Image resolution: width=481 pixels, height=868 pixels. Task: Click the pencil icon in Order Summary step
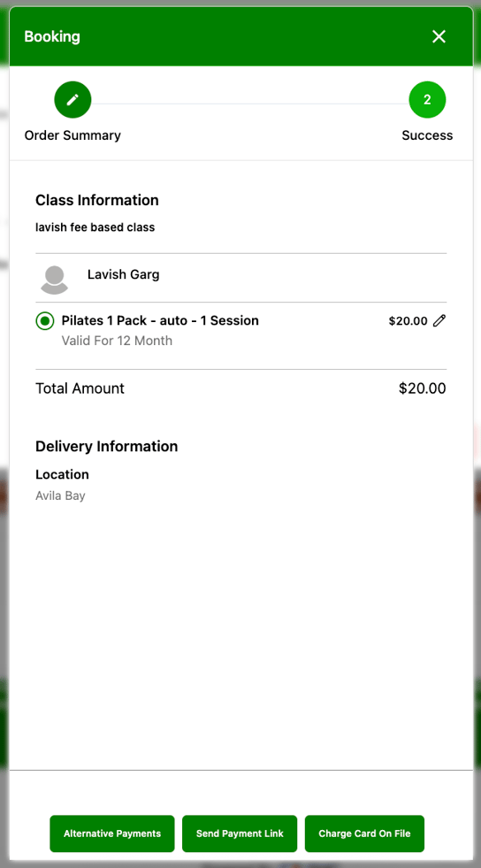pos(73,100)
